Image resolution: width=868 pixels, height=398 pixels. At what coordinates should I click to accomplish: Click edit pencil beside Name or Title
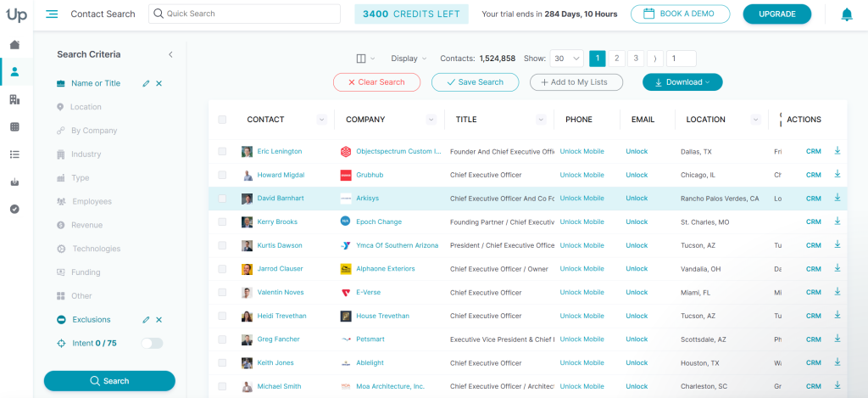pos(146,83)
